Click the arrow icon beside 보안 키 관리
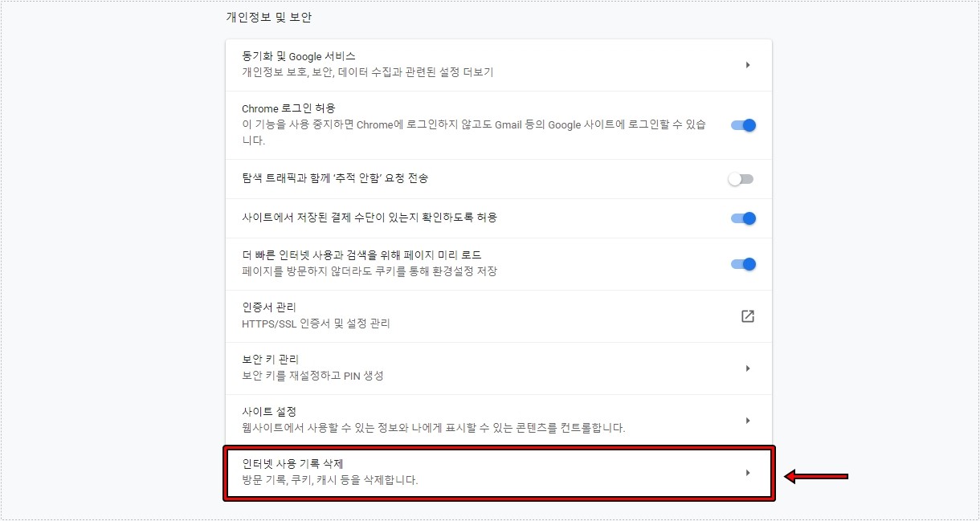Screen dimensions: 980x521 (x=747, y=368)
